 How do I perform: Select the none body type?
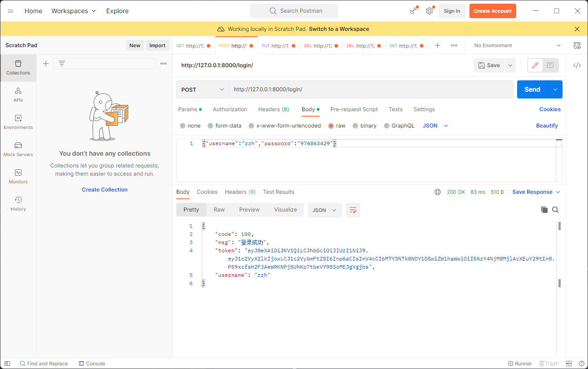[x=190, y=126]
